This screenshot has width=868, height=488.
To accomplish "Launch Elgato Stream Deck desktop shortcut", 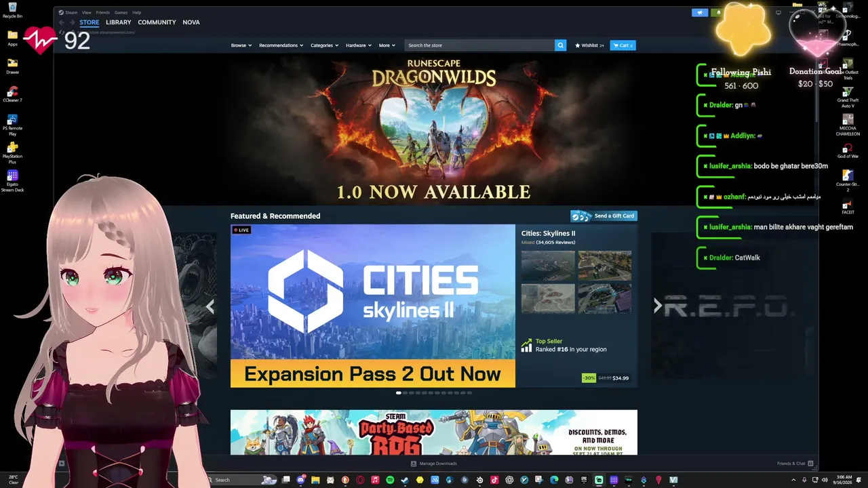I will (12, 181).
